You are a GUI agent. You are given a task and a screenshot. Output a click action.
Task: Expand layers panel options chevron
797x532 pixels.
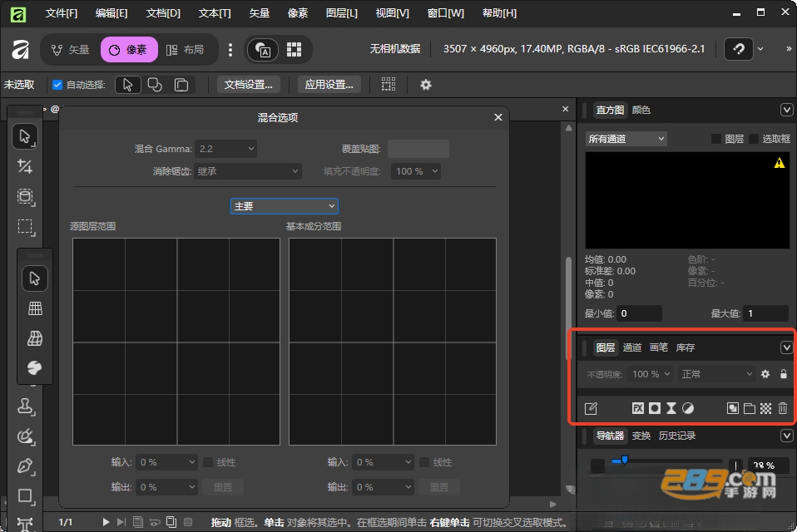pos(786,347)
